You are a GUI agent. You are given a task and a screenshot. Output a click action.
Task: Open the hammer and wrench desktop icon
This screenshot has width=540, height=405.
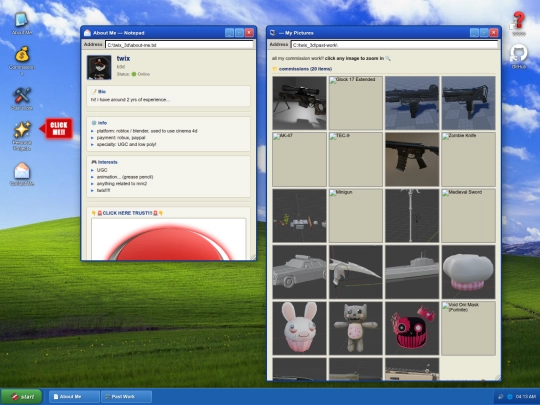point(22,98)
